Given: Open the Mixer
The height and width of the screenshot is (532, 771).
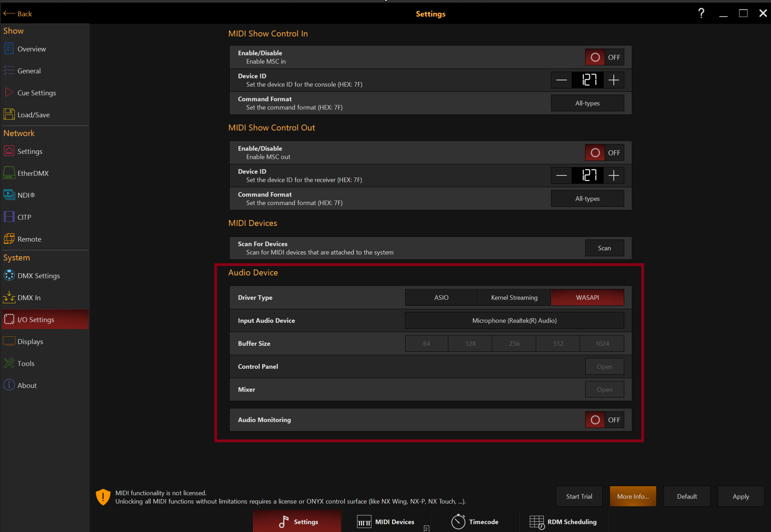Looking at the screenshot, I should [x=604, y=389].
